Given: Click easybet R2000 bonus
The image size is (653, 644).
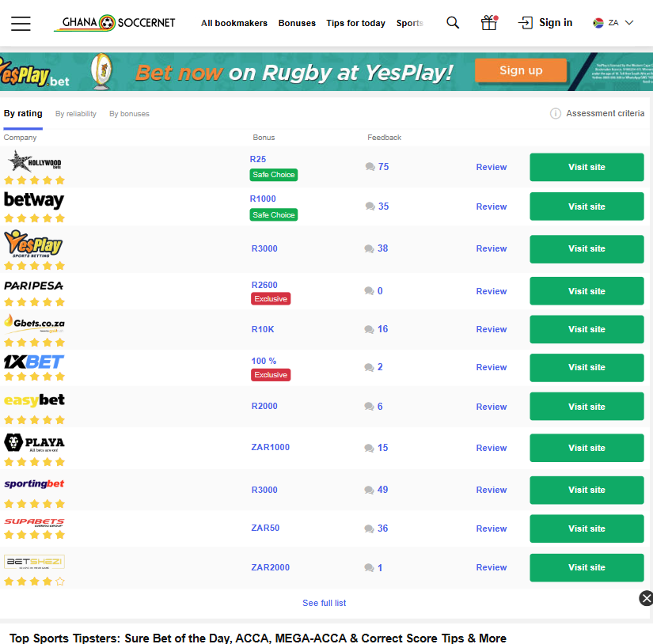Looking at the screenshot, I should pos(264,407).
